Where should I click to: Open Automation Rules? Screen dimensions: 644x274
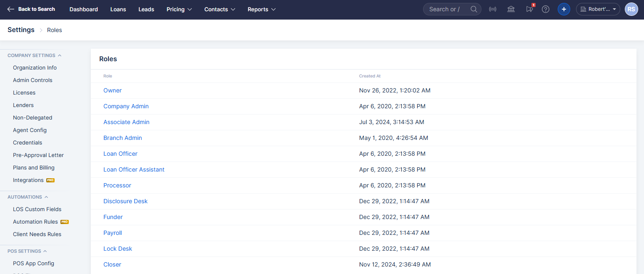pyautogui.click(x=35, y=222)
